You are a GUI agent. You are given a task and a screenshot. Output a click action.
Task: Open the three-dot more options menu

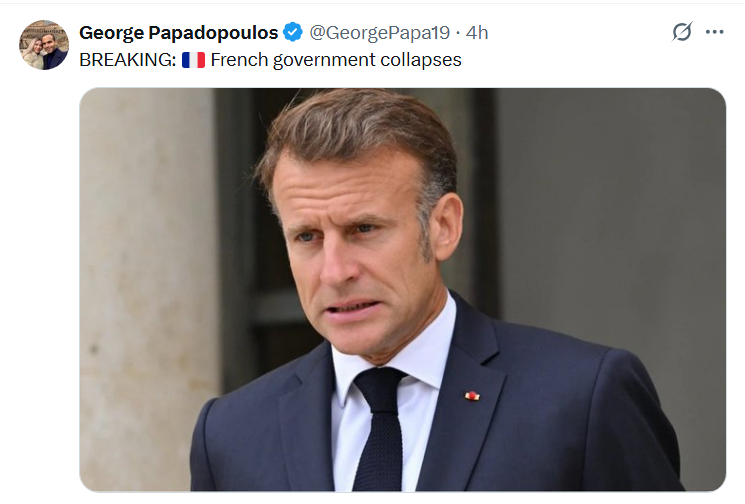[x=714, y=32]
